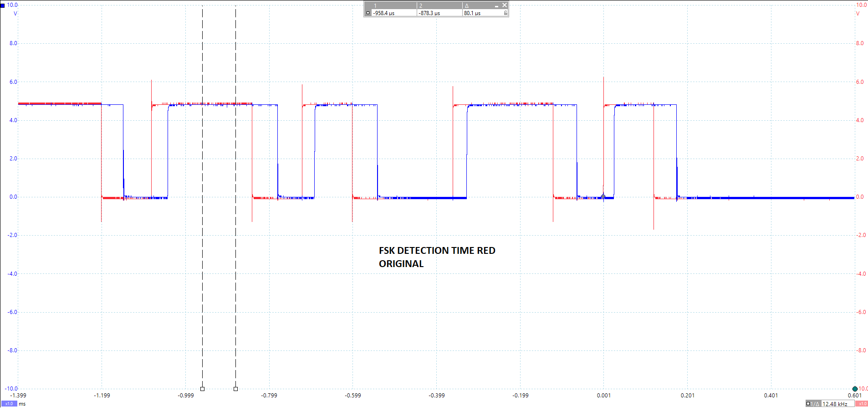Select the left dashed cursor handle
The height and width of the screenshot is (417, 868).
click(202, 389)
